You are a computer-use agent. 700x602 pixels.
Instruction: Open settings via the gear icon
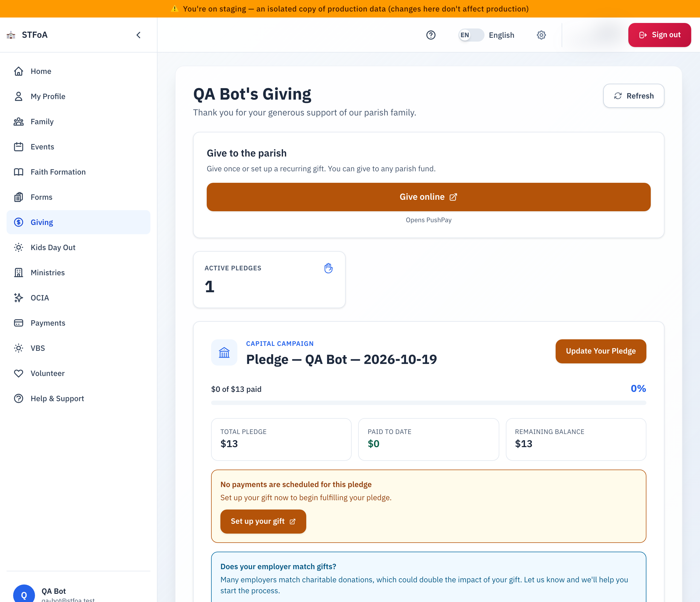tap(541, 35)
